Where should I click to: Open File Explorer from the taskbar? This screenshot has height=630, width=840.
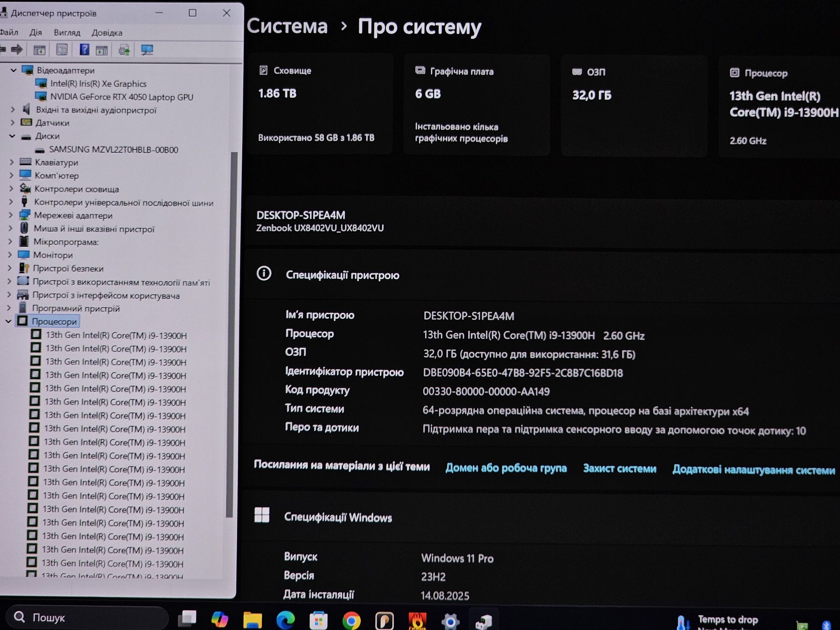[252, 619]
